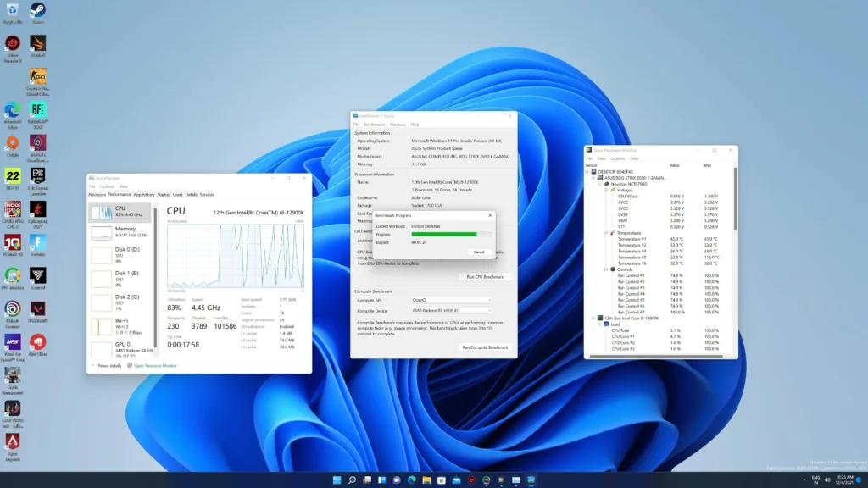Select Memory in the Task Manager sidebar
Image resolution: width=868 pixels, height=488 pixels.
tap(120, 232)
